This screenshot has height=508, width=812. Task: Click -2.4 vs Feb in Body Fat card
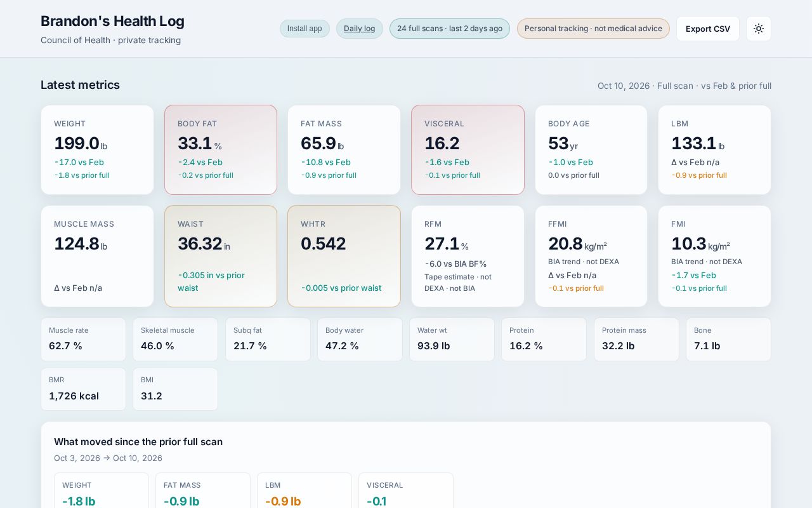point(200,162)
